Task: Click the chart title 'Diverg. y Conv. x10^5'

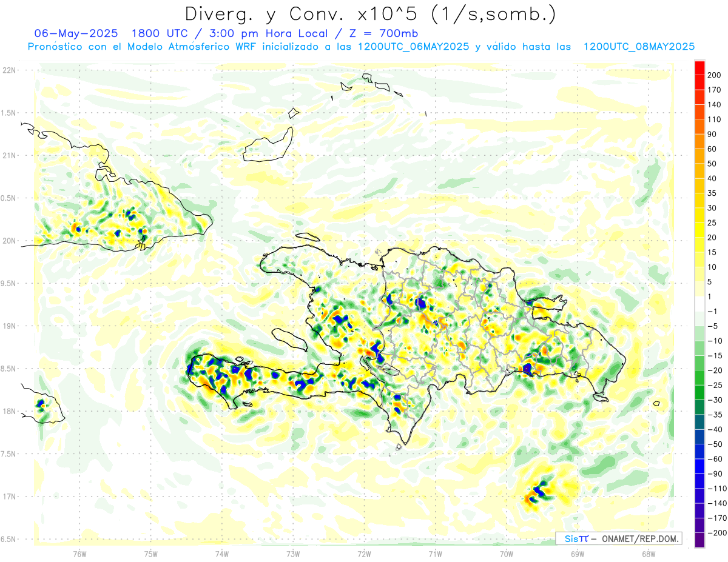Action: click(x=306, y=13)
